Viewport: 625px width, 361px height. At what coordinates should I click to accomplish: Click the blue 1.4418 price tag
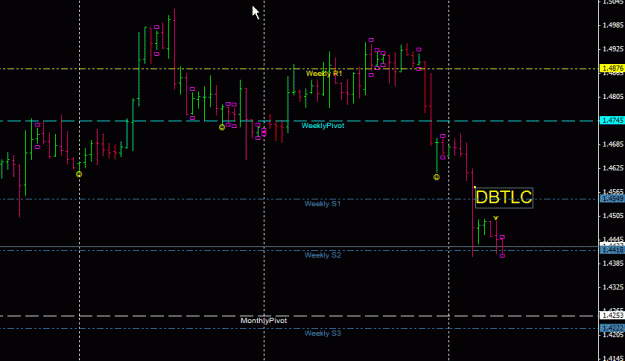(x=612, y=250)
